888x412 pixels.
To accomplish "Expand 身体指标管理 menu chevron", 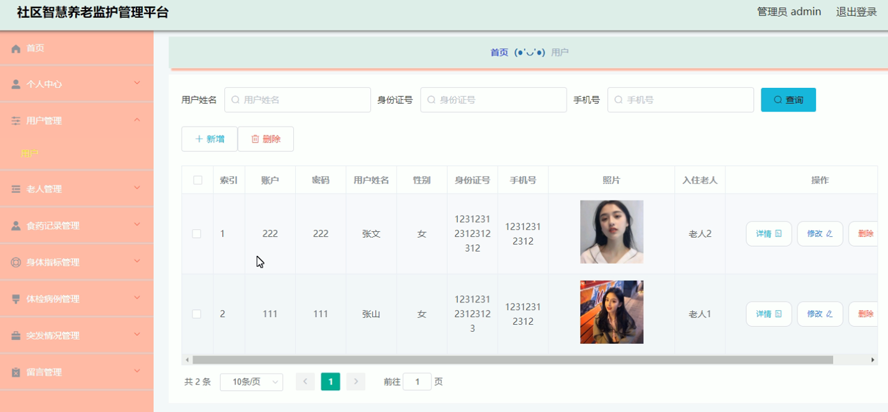I will click(x=137, y=261).
